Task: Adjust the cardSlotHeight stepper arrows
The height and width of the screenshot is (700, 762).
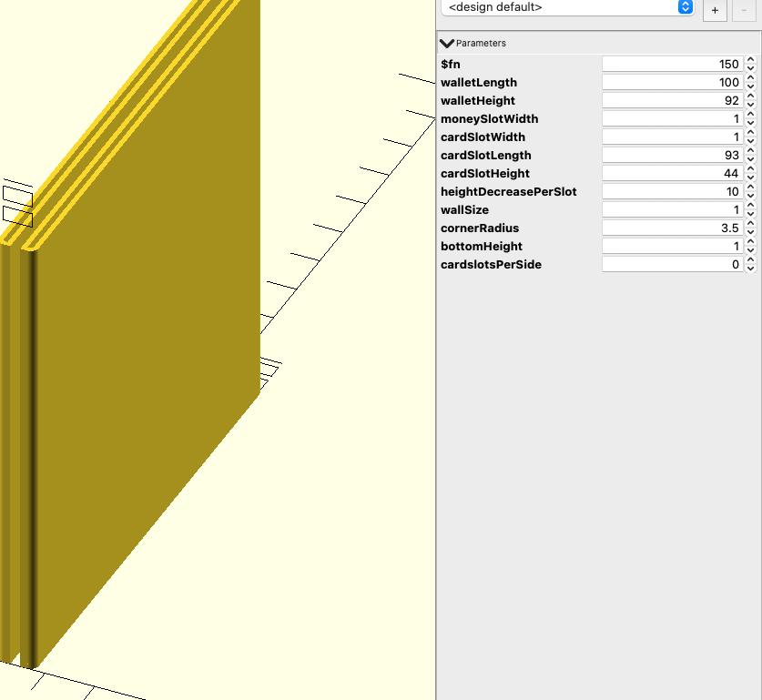Action: (751, 174)
